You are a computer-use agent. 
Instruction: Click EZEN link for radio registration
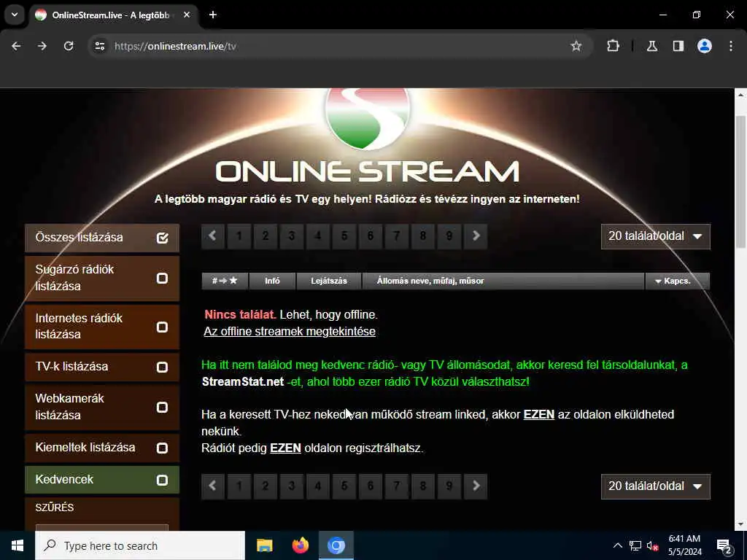coord(285,448)
